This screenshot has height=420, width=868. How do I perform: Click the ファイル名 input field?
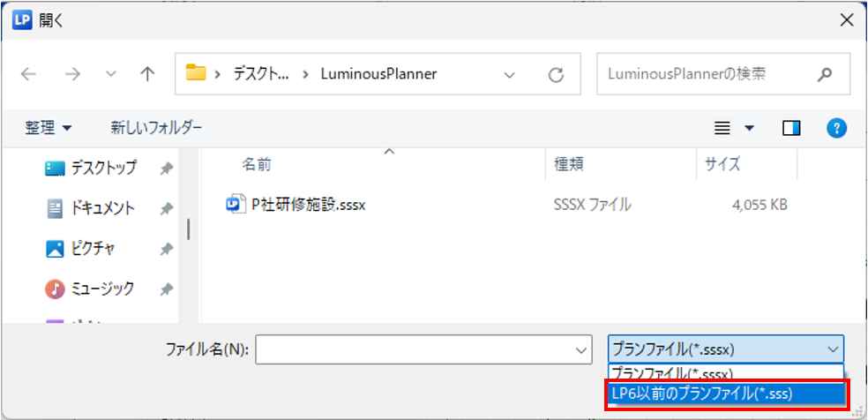click(415, 350)
